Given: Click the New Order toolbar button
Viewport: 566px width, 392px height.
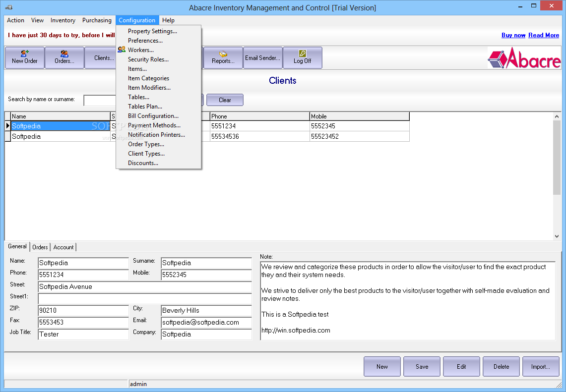Looking at the screenshot, I should [24, 57].
